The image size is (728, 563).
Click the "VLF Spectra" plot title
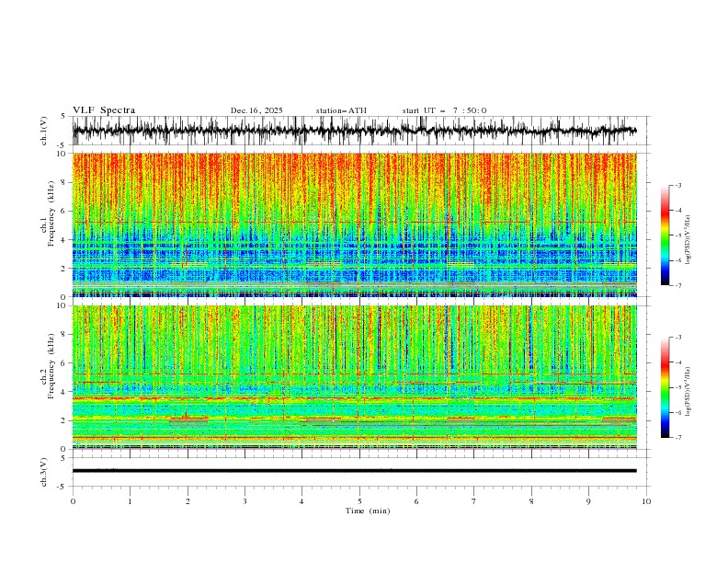pos(104,110)
